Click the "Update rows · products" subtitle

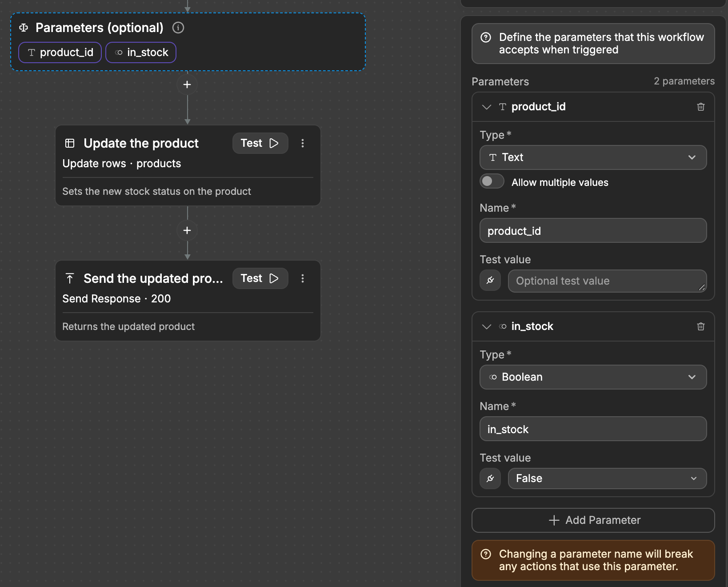coord(122,164)
